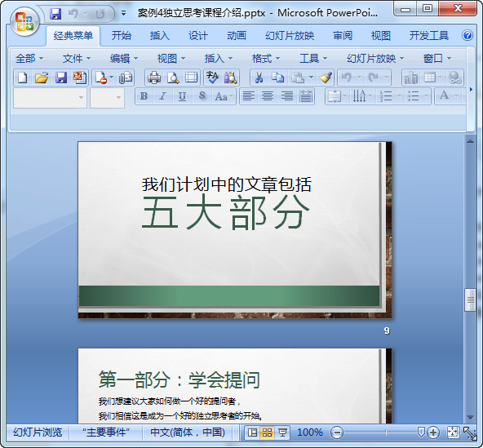Screen dimensions: 483x448
Task: Click the New blank document icon
Action: click(23, 78)
